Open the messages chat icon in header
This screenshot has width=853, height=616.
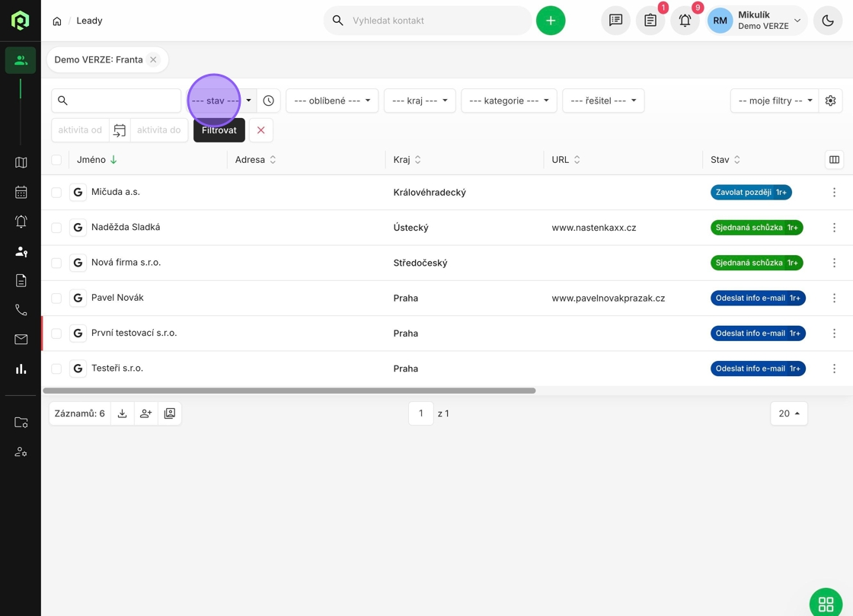tap(615, 21)
